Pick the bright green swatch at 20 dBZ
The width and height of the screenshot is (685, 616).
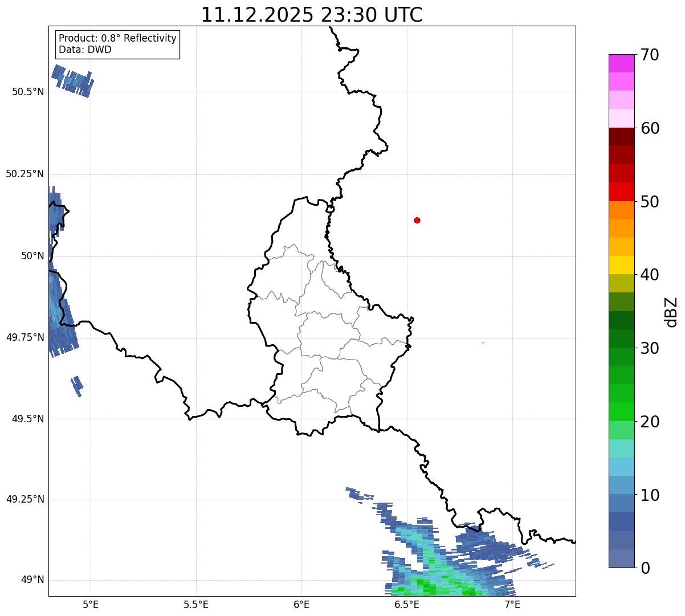pos(621,411)
